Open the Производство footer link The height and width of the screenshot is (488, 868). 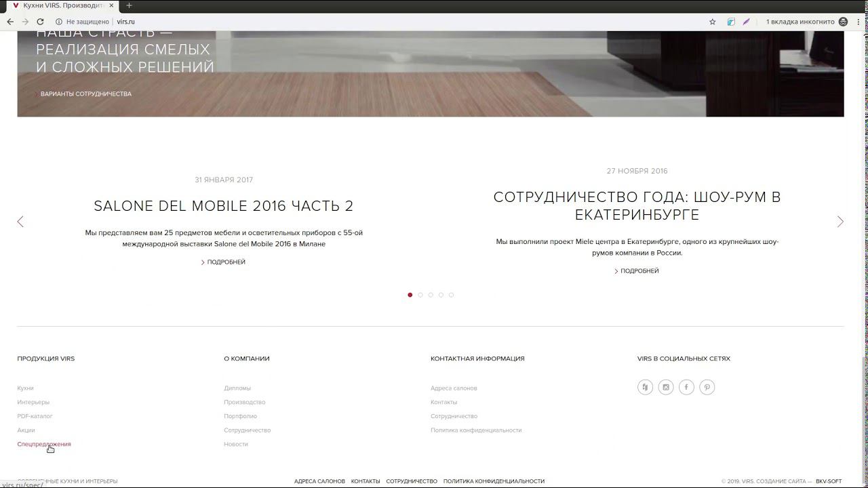245,402
